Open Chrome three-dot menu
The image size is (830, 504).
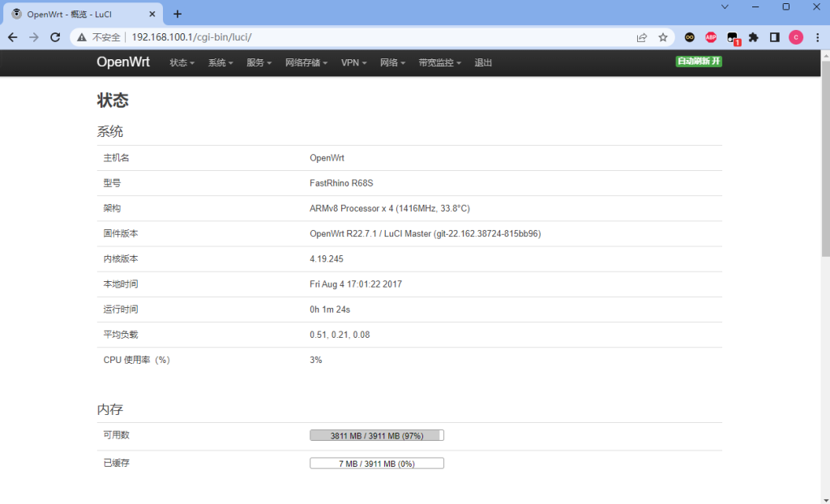(x=817, y=37)
